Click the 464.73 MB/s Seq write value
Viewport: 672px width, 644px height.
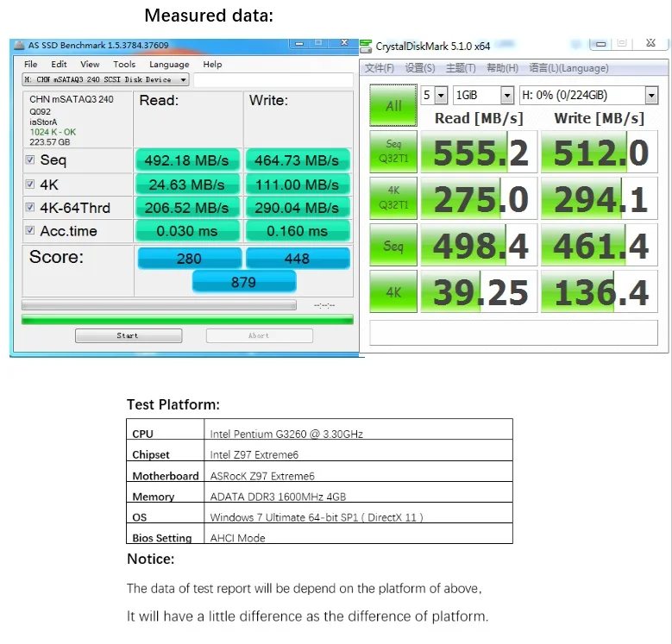point(298,160)
